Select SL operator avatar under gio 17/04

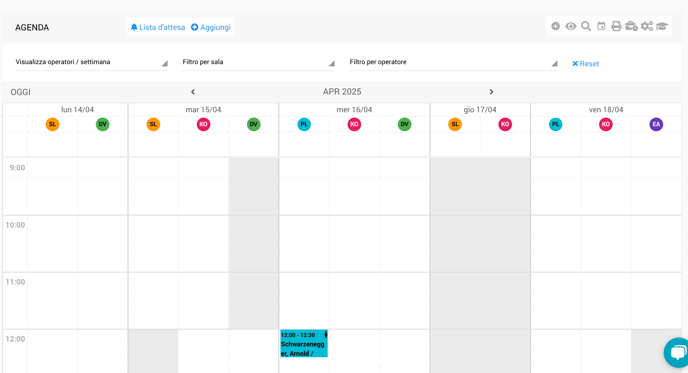tap(455, 124)
